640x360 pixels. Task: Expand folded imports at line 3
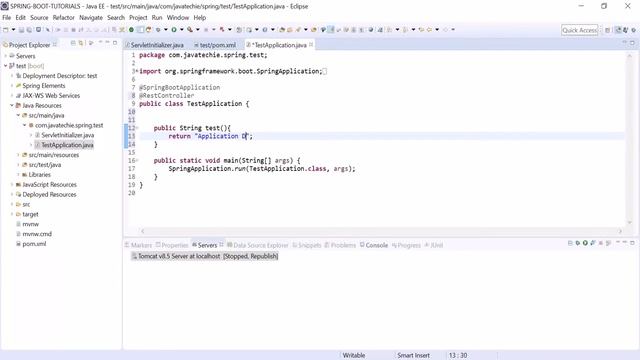[137, 71]
